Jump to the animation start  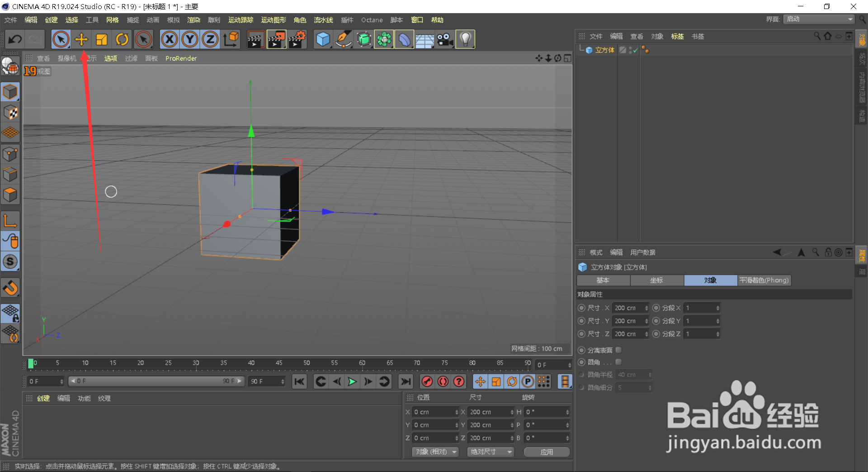(x=299, y=381)
